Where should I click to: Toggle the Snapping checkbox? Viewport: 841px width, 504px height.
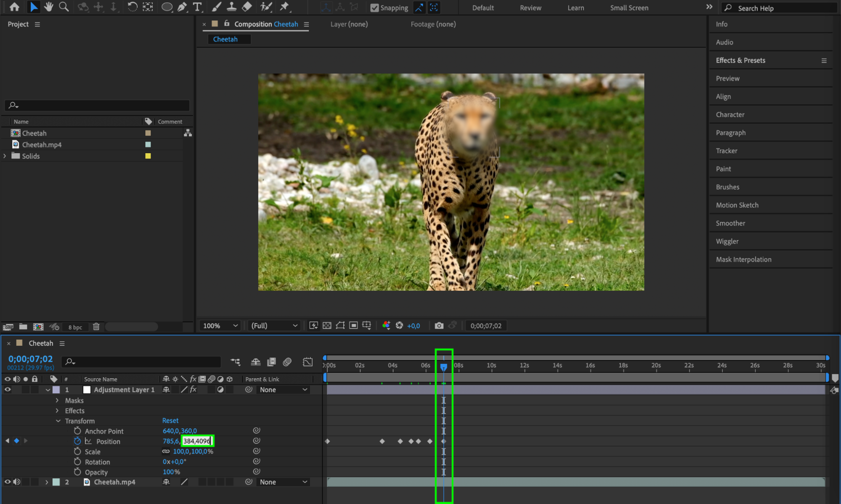374,8
